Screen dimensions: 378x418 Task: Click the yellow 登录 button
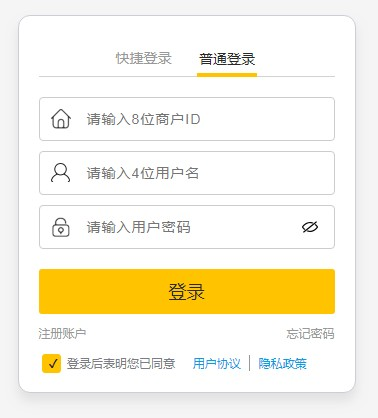coord(187,291)
